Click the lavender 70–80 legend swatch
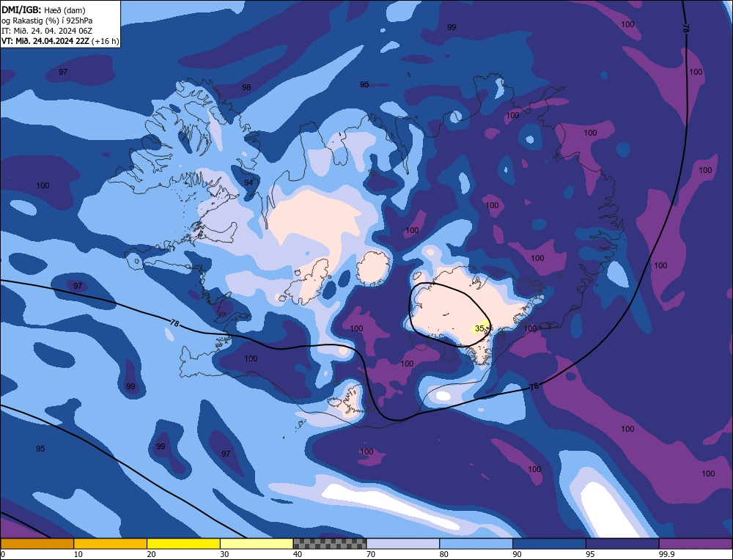Screen dimensions: 733x560 coord(403,543)
